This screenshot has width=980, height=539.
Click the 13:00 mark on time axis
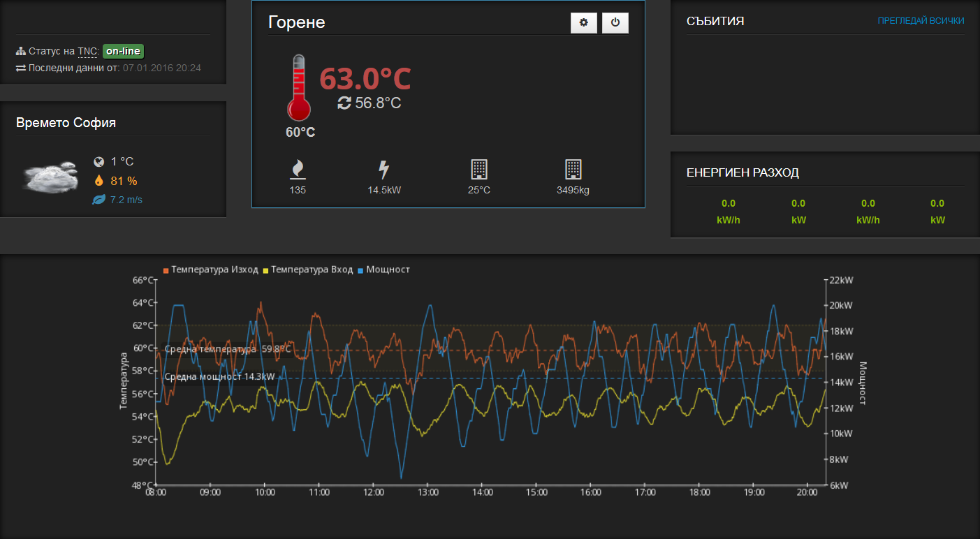[427, 492]
